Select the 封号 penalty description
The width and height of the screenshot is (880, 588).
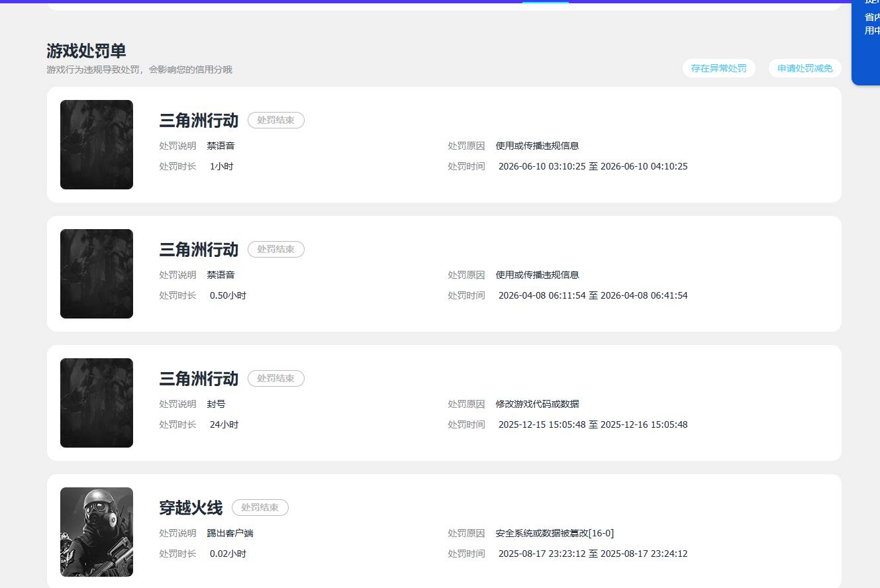tap(216, 404)
